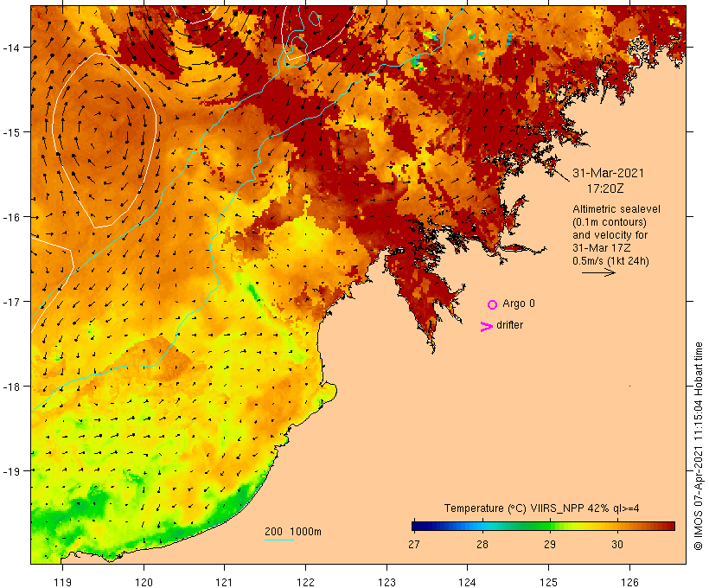Click the Altimetric sealevel label
Image resolution: width=709 pixels, height=588 pixels.
coord(616,209)
